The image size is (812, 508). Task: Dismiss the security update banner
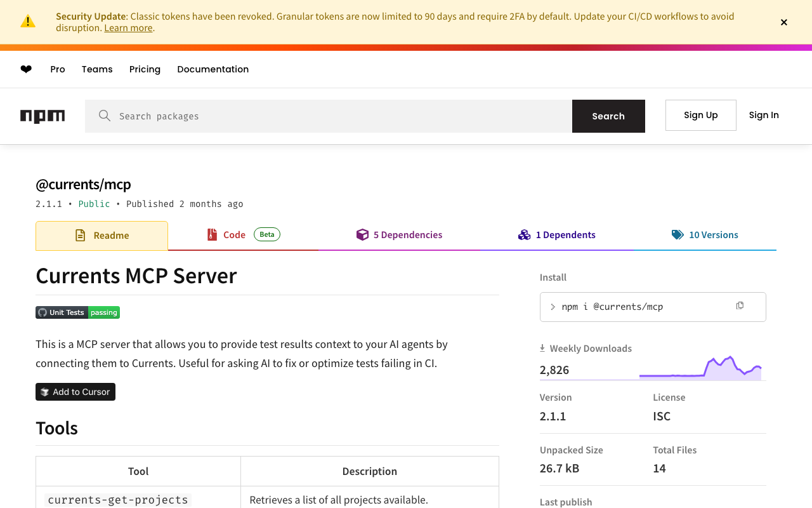(x=783, y=22)
